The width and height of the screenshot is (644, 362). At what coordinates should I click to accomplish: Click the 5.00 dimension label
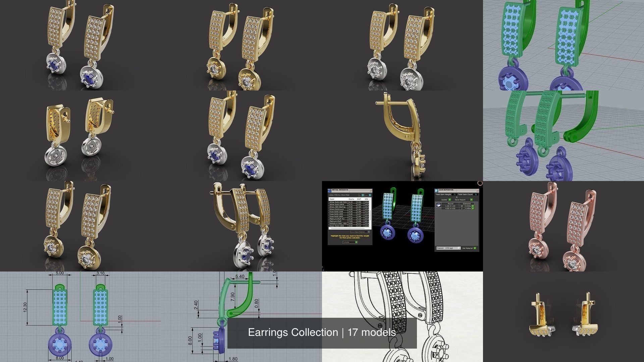pyautogui.click(x=59, y=273)
